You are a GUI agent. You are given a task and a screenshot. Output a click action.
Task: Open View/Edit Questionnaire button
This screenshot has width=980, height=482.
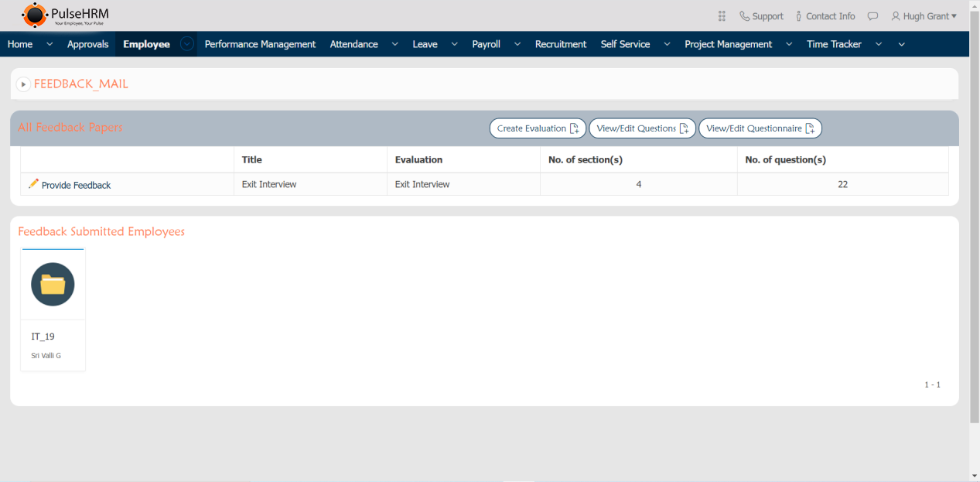pyautogui.click(x=760, y=128)
